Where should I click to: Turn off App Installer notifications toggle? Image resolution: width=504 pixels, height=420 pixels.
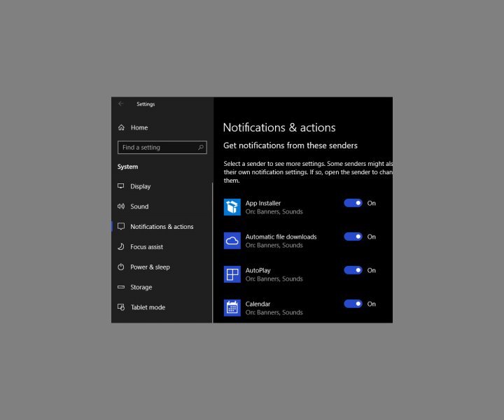coord(353,203)
